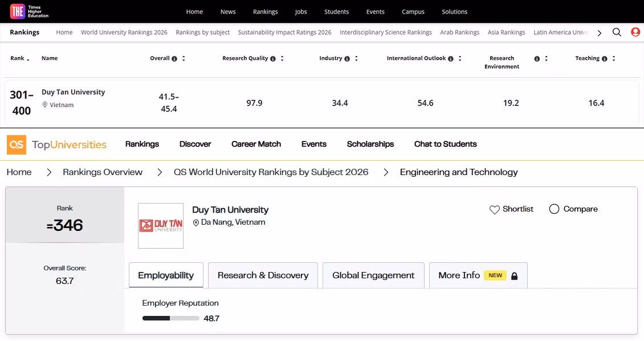Open Rankings in the black header bar
The image size is (644, 341).
(x=266, y=11)
